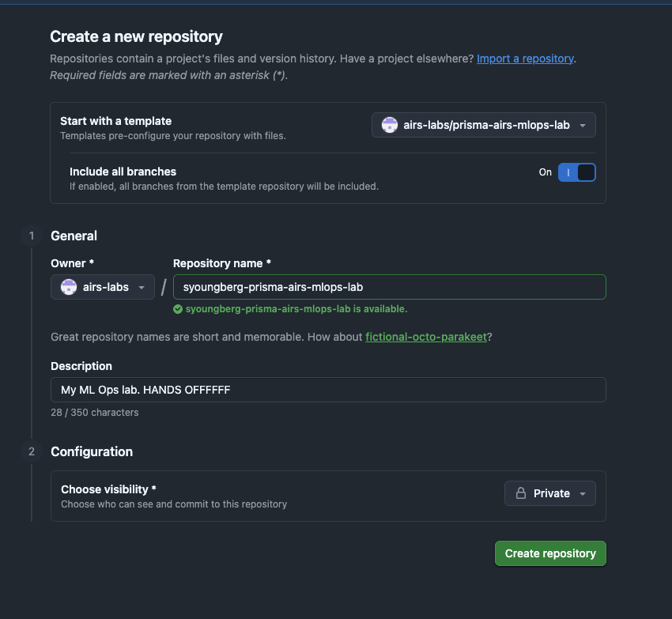Open the Owner selection dropdown
672x619 pixels.
click(103, 287)
